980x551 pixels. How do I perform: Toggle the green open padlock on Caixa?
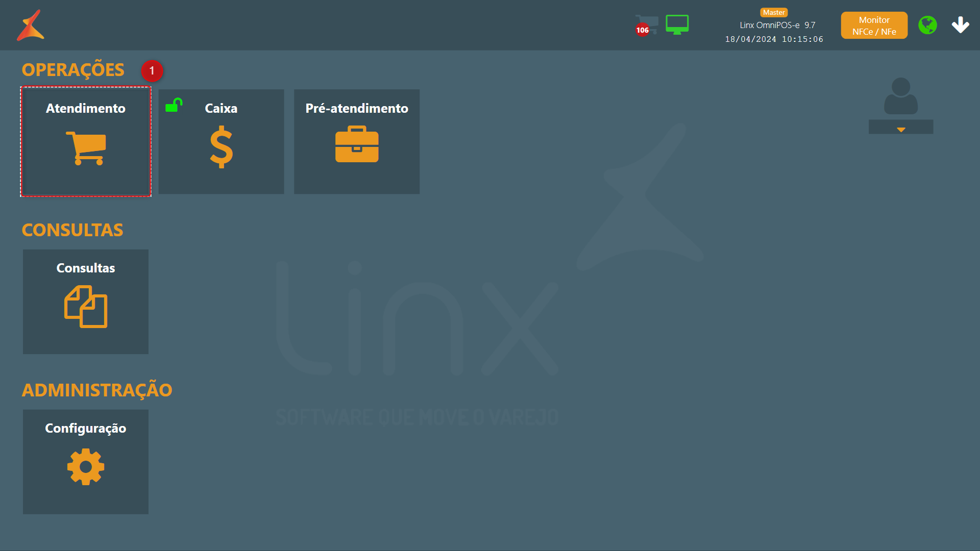coord(174,105)
